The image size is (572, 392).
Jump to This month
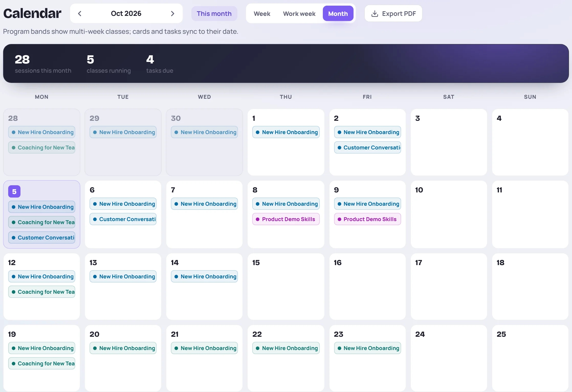(x=214, y=14)
